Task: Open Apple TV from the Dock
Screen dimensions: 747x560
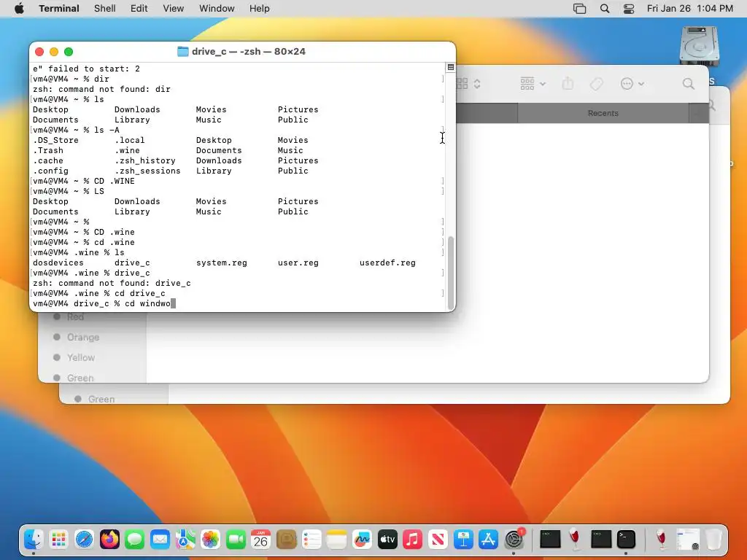Action: click(387, 540)
